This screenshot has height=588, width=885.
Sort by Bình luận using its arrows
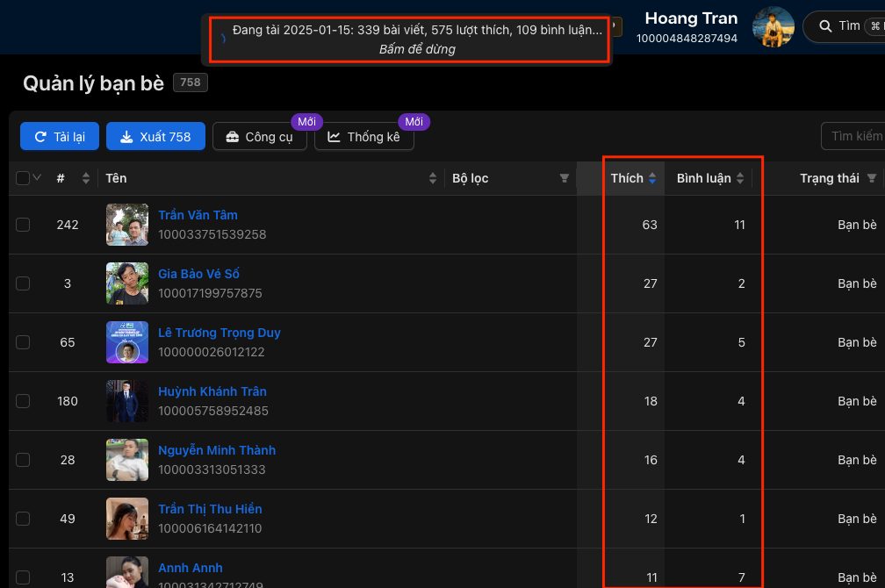[740, 178]
